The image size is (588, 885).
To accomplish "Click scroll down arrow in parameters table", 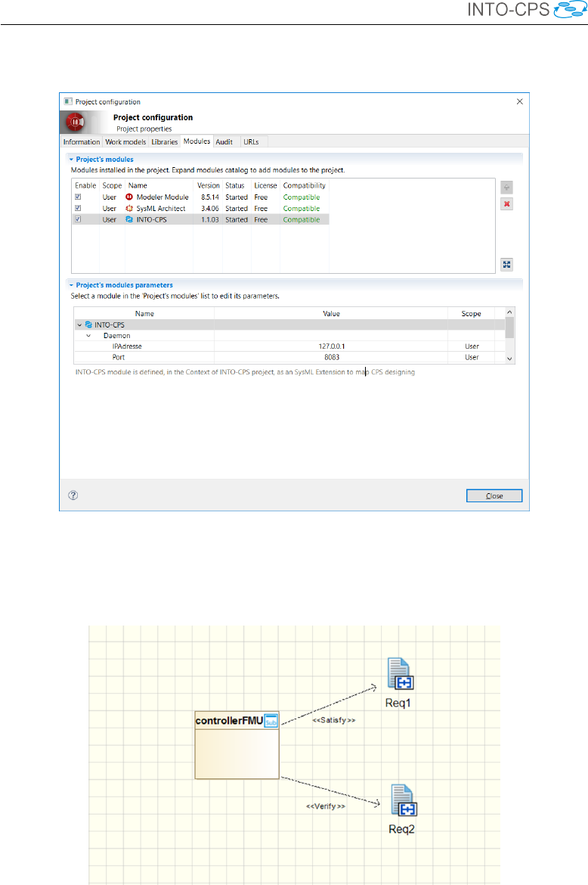I will pos(509,359).
